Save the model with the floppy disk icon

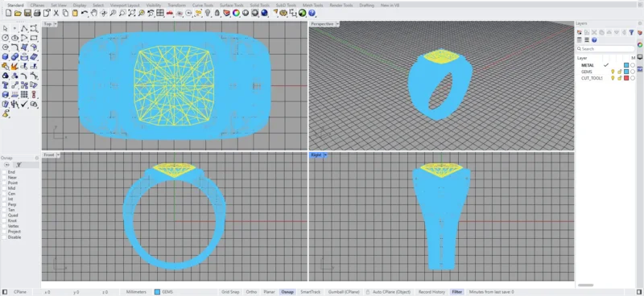(x=27, y=13)
